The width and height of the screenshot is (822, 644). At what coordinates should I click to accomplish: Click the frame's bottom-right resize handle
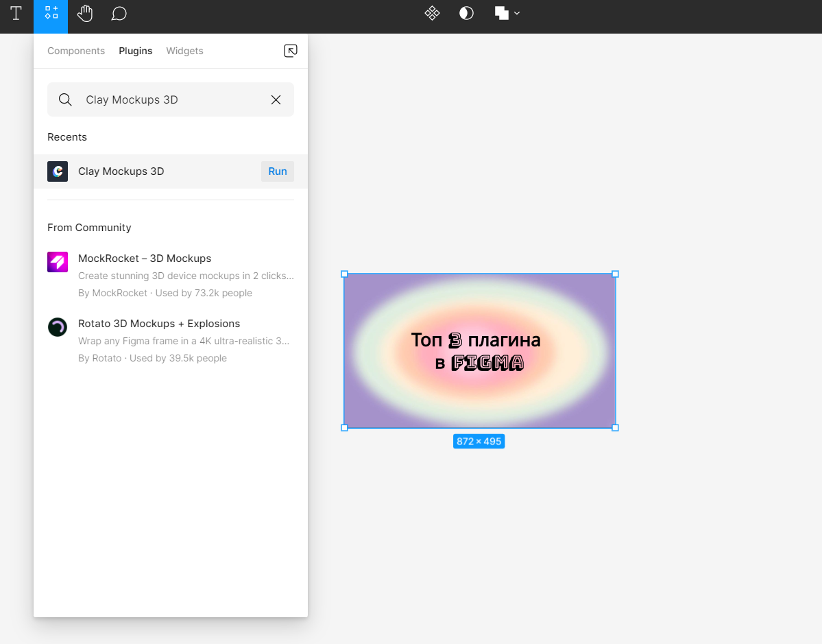click(616, 428)
